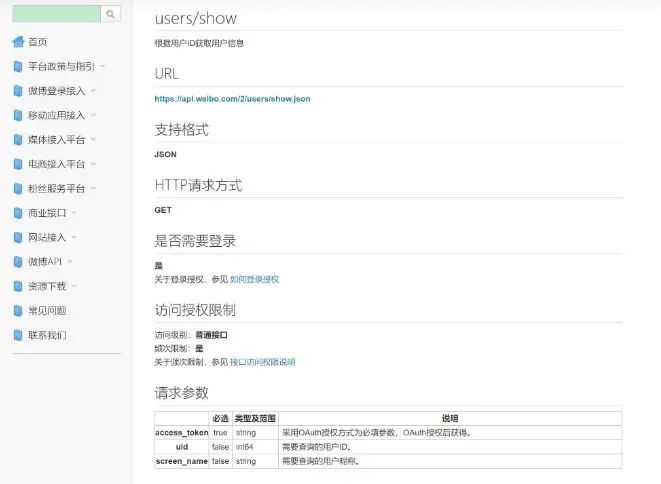The image size is (661, 484).
Task: Open the 微博登录接入 menu item
Action: pos(56,91)
